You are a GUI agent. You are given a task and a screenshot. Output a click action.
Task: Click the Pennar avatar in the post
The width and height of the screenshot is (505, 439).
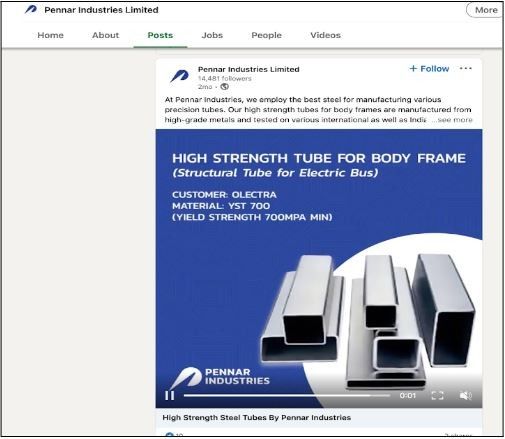(x=179, y=76)
